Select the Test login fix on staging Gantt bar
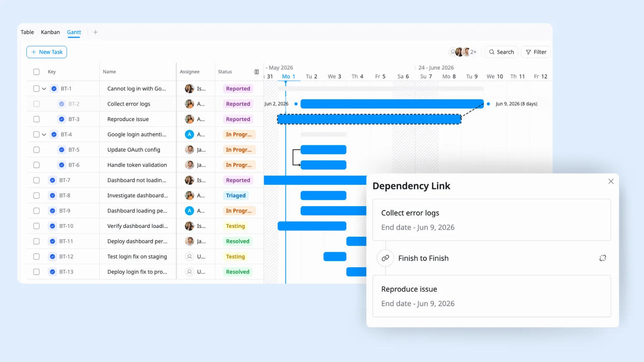 [x=335, y=256]
